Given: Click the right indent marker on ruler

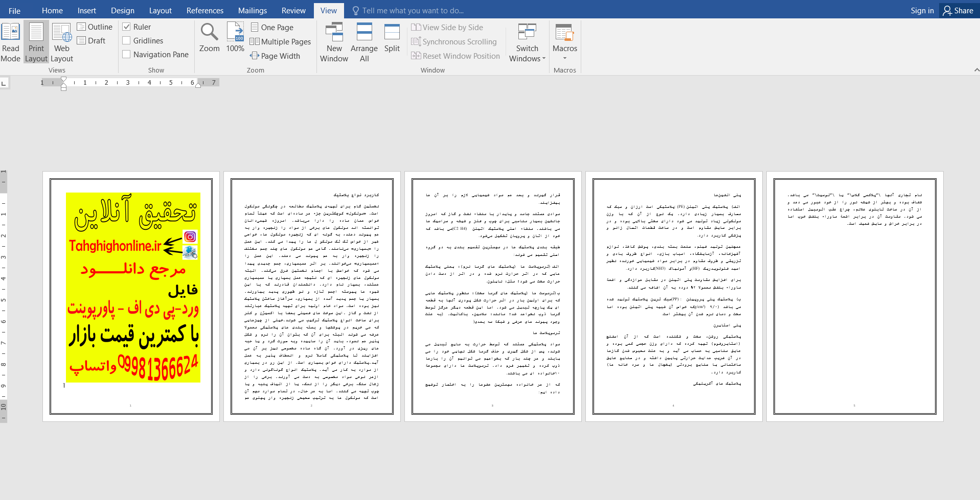Looking at the screenshot, I should (x=198, y=85).
